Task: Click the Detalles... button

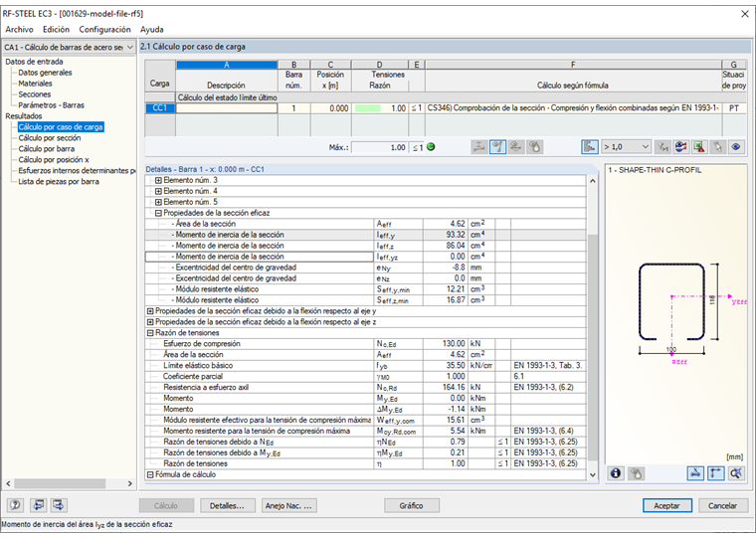Action: 228,505
